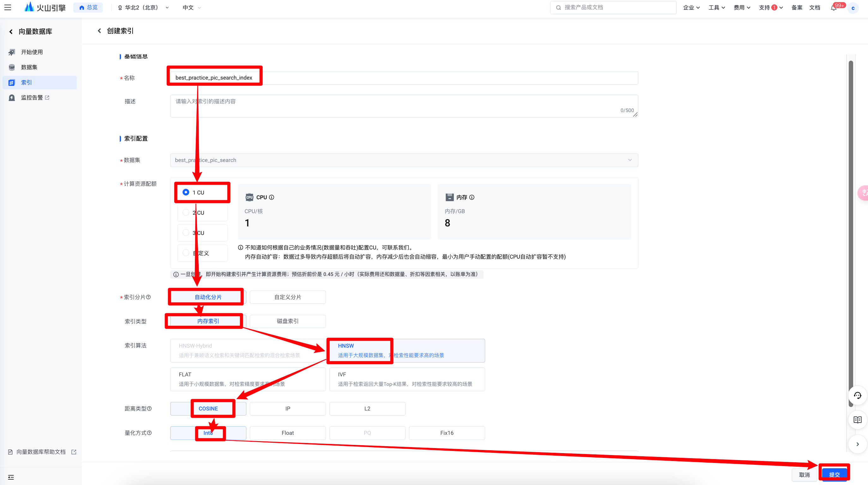This screenshot has width=868, height=485.
Task: Click the top search box
Action: click(613, 7)
